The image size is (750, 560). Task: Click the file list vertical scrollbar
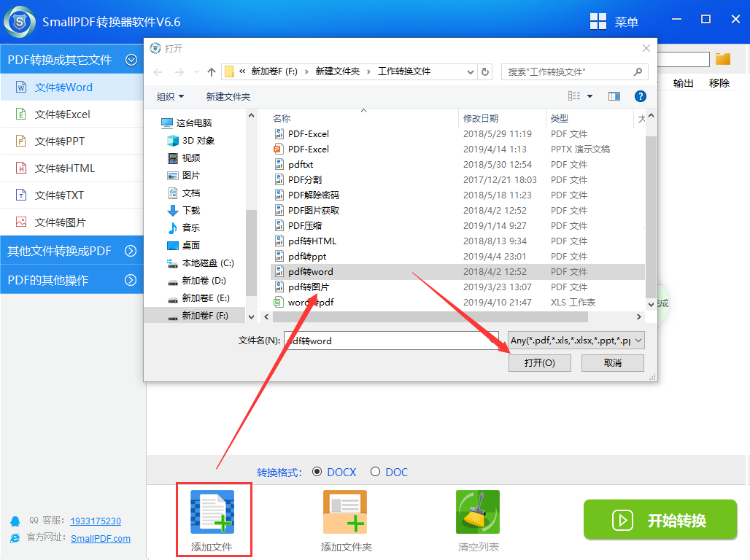click(651, 217)
